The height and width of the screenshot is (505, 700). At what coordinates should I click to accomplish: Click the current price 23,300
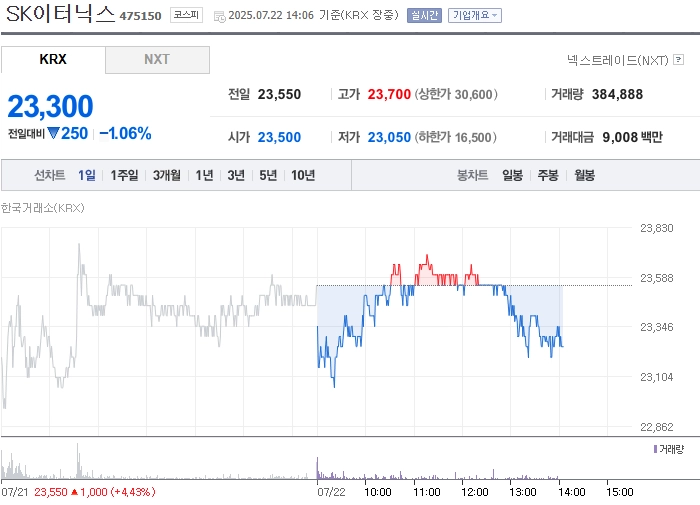pyautogui.click(x=50, y=106)
